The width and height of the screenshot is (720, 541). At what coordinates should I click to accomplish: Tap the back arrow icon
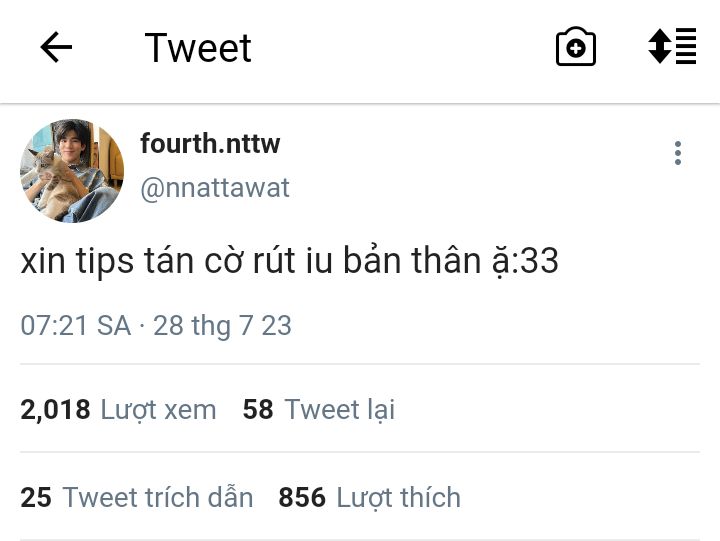56,47
